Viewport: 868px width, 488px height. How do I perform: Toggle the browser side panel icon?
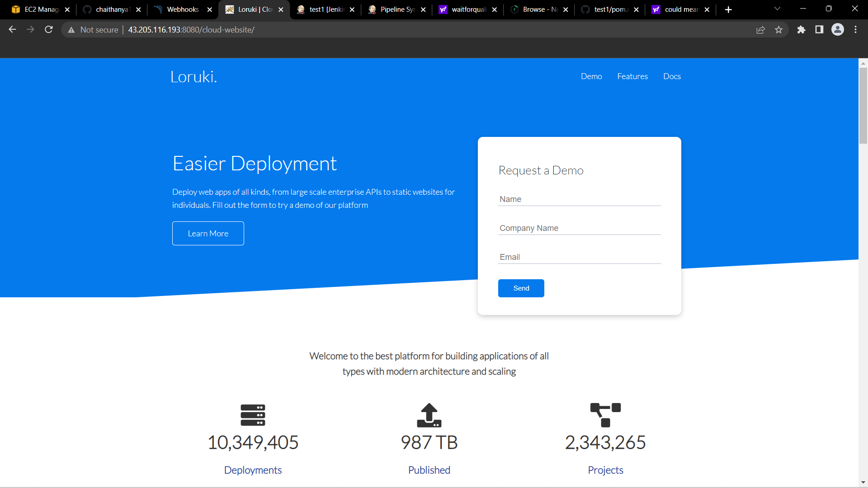point(819,30)
